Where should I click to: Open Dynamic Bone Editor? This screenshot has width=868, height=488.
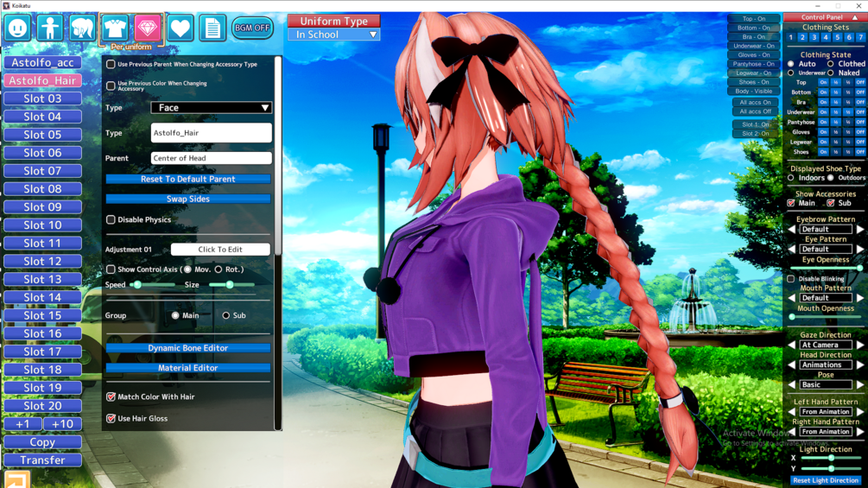click(x=188, y=348)
